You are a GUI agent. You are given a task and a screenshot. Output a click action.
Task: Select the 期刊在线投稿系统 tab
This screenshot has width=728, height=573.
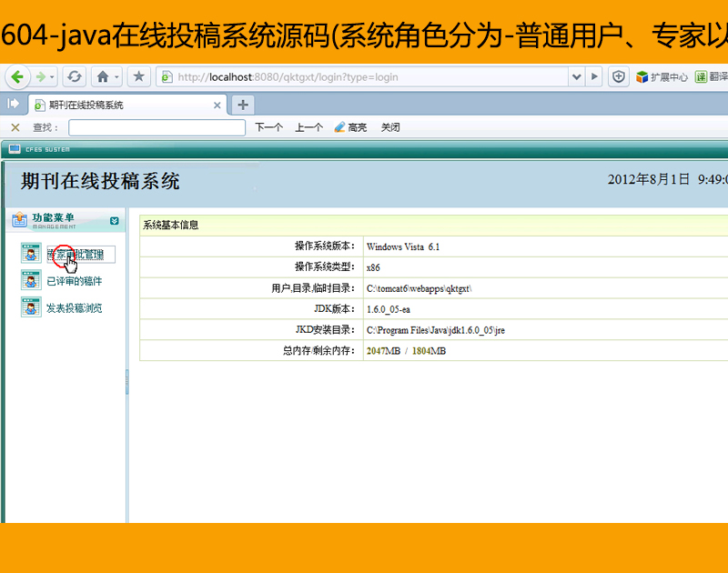(x=127, y=105)
